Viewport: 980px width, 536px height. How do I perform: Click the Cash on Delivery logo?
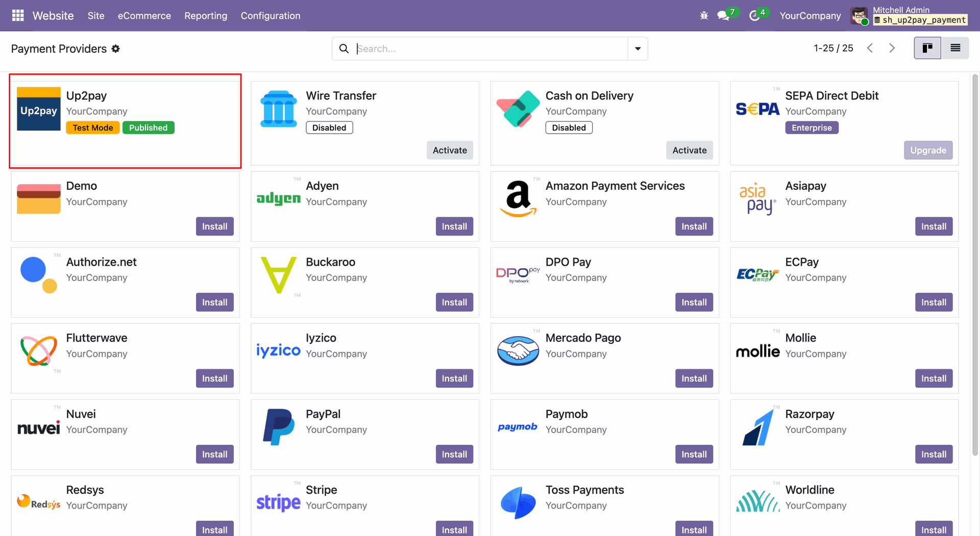(518, 109)
